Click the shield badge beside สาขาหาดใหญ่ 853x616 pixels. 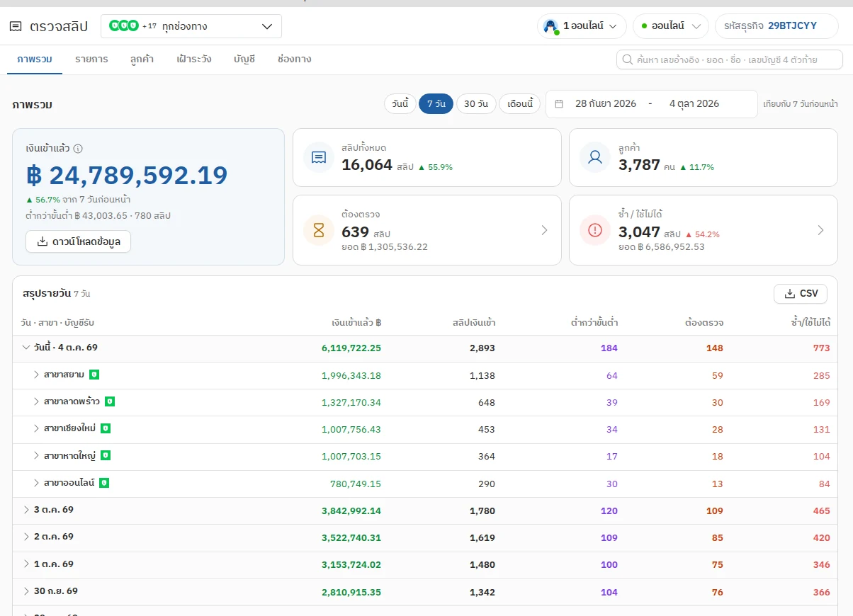pyautogui.click(x=106, y=455)
